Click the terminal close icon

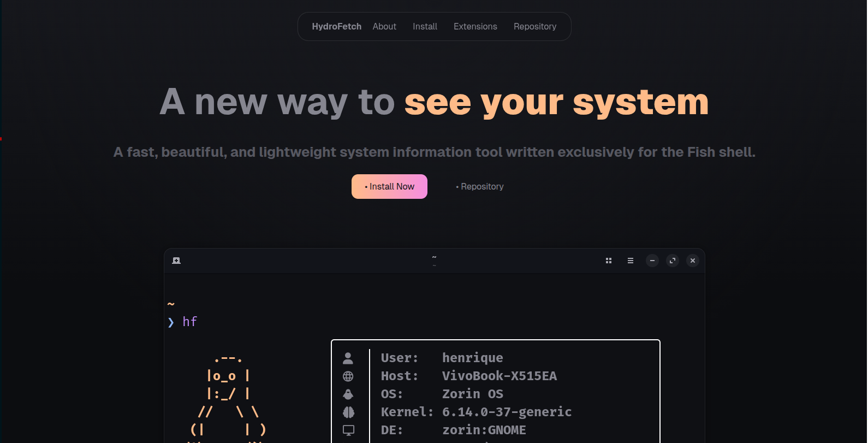point(693,261)
